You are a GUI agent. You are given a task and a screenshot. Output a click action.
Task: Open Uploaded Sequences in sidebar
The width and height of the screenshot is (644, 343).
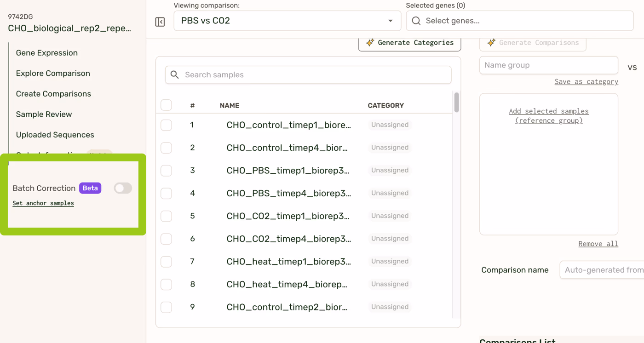click(55, 135)
